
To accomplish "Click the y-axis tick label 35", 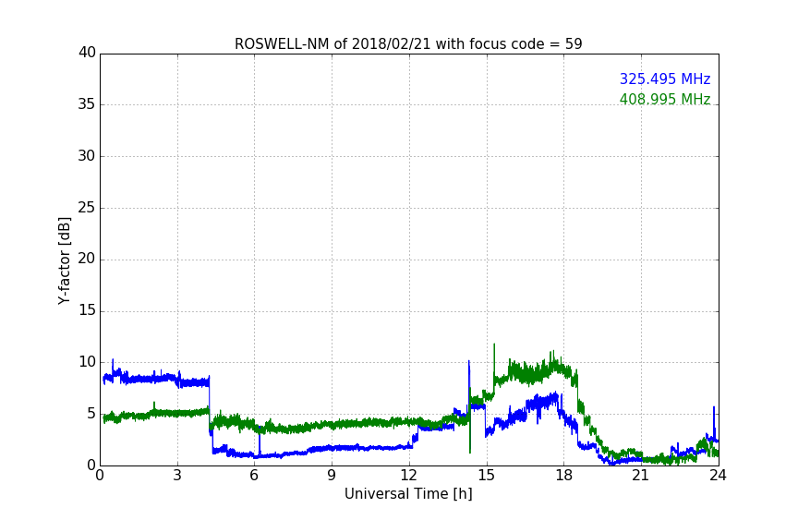I will pyautogui.click(x=87, y=104).
